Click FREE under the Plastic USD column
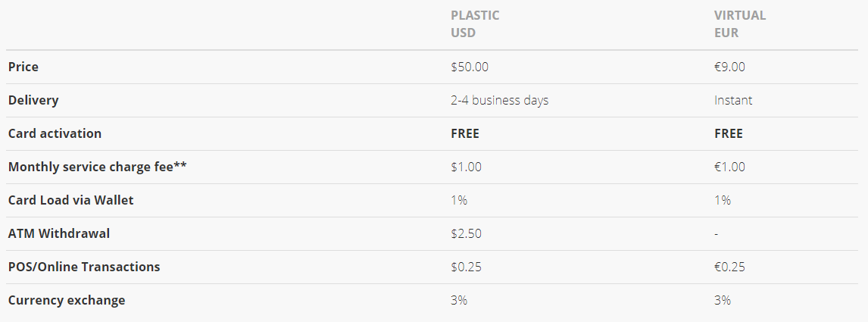This screenshot has height=322, width=868. 465,133
